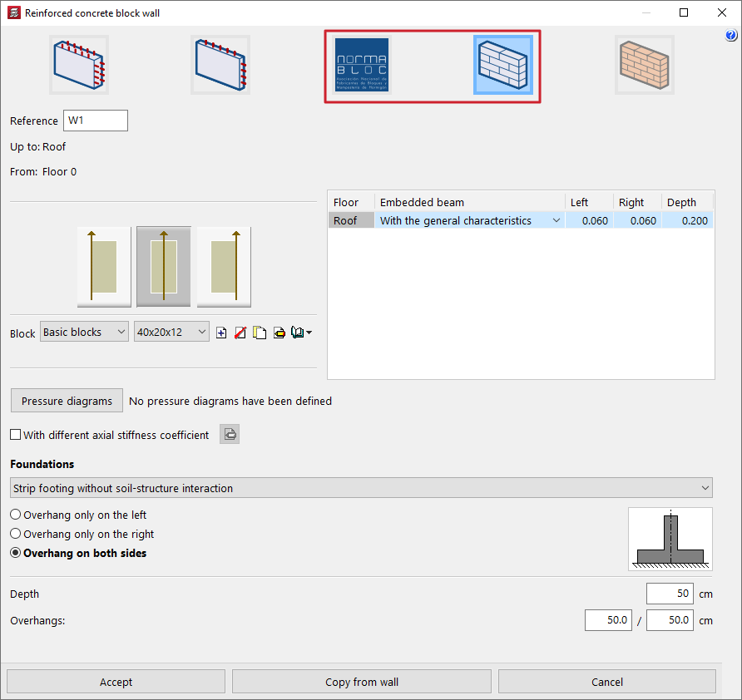Add a new block with plus icon
Viewport: 742px width, 700px height.
(x=221, y=333)
